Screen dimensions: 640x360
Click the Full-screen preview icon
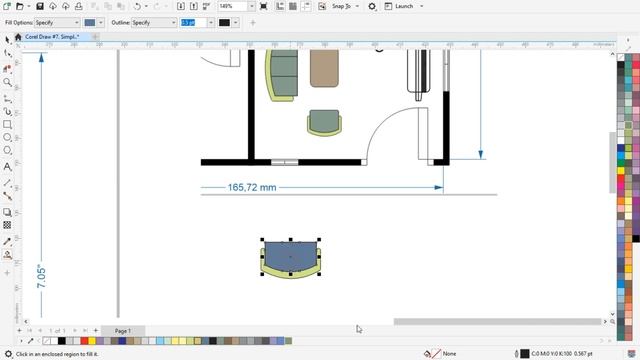point(264,6)
